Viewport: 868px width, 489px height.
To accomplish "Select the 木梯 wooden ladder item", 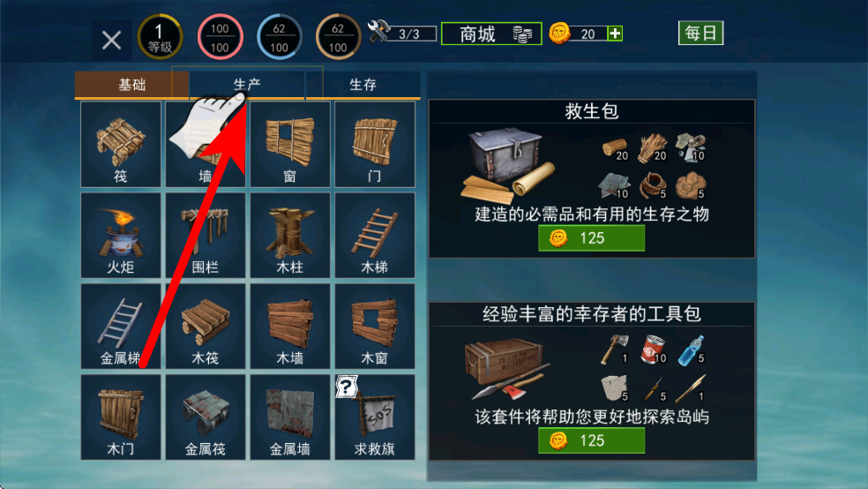I will pos(375,236).
